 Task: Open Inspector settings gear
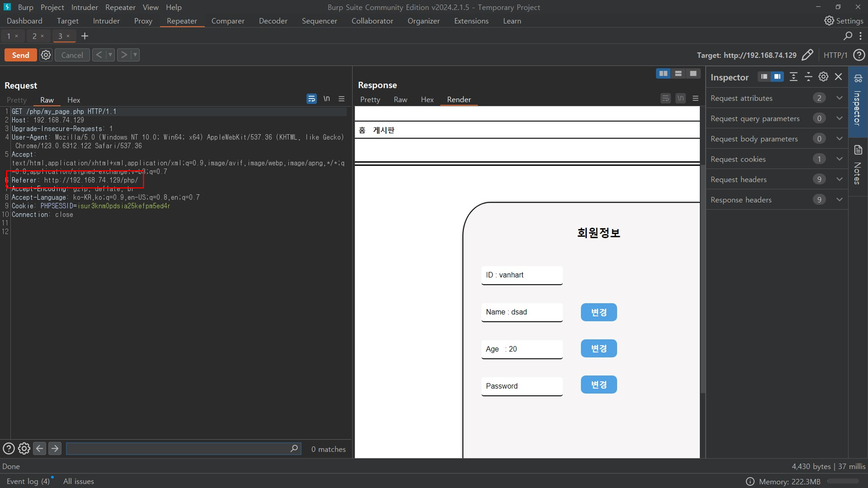point(823,77)
